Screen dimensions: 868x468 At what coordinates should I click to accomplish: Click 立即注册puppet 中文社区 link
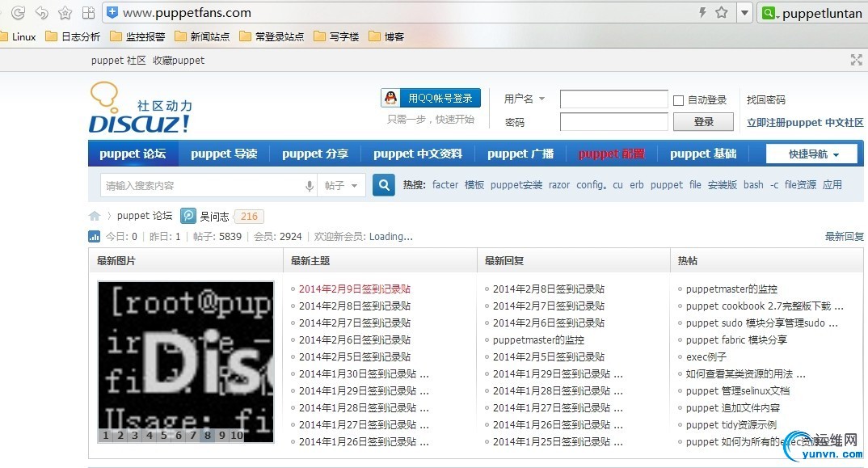[805, 122]
